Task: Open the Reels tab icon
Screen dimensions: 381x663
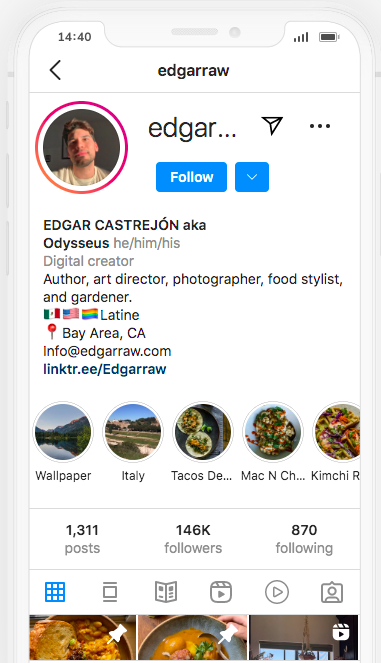Action: pos(221,592)
